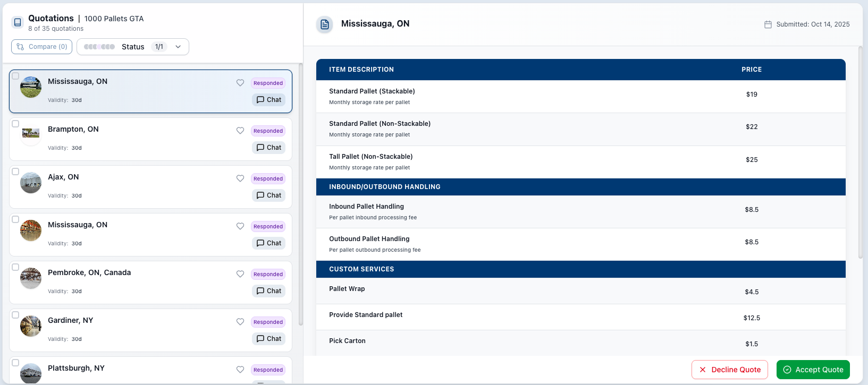
Task: Click the Pallet Wrap service row
Action: [x=581, y=291]
